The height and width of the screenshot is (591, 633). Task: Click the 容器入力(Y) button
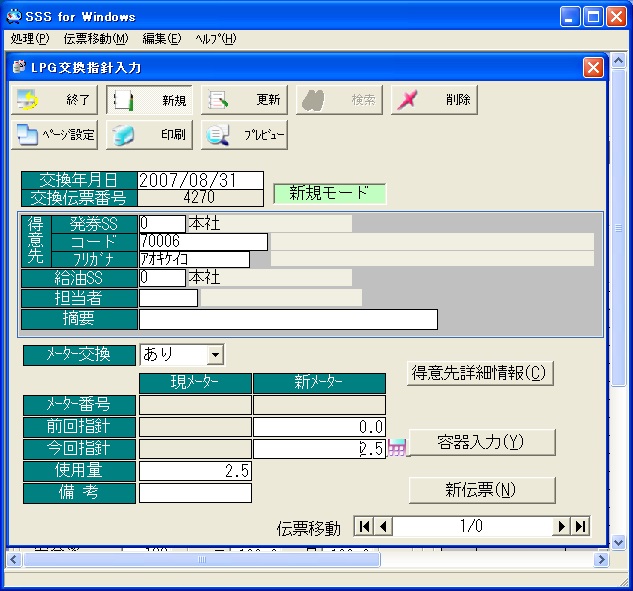tap(481, 442)
